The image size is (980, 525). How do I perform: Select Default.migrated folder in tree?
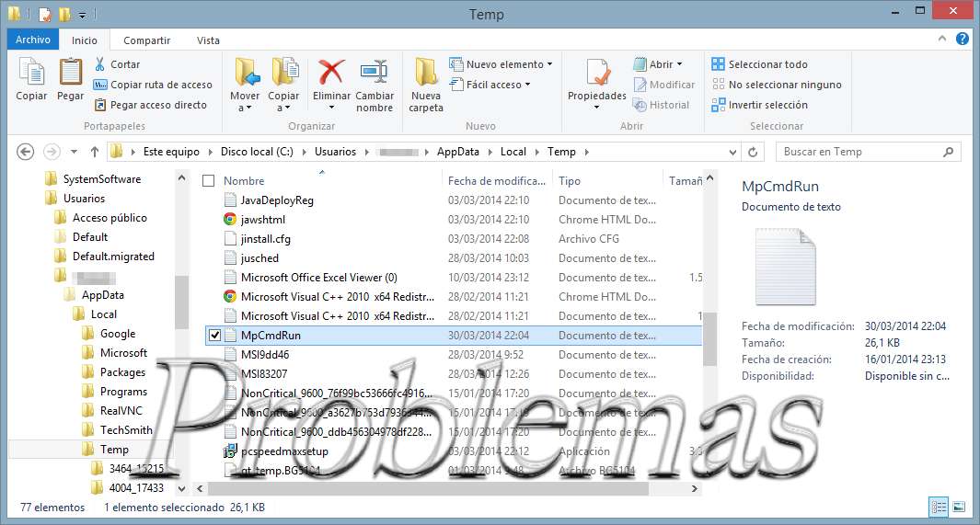click(x=113, y=257)
